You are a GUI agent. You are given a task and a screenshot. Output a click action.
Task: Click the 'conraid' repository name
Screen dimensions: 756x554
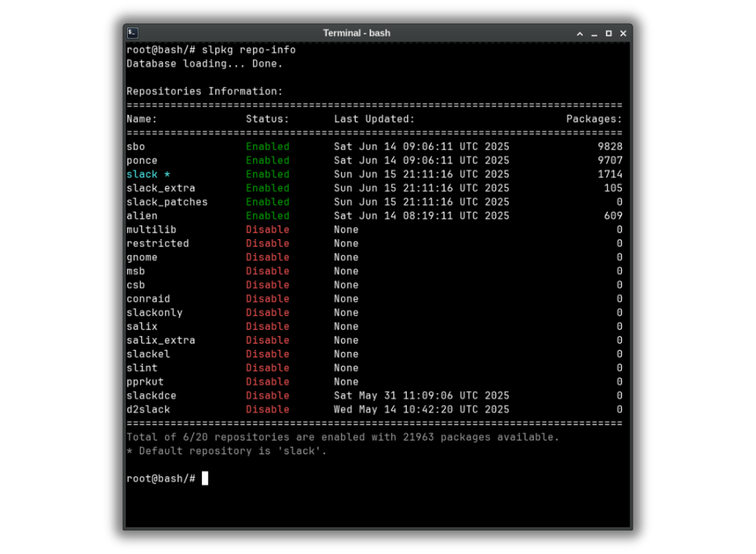tap(148, 299)
